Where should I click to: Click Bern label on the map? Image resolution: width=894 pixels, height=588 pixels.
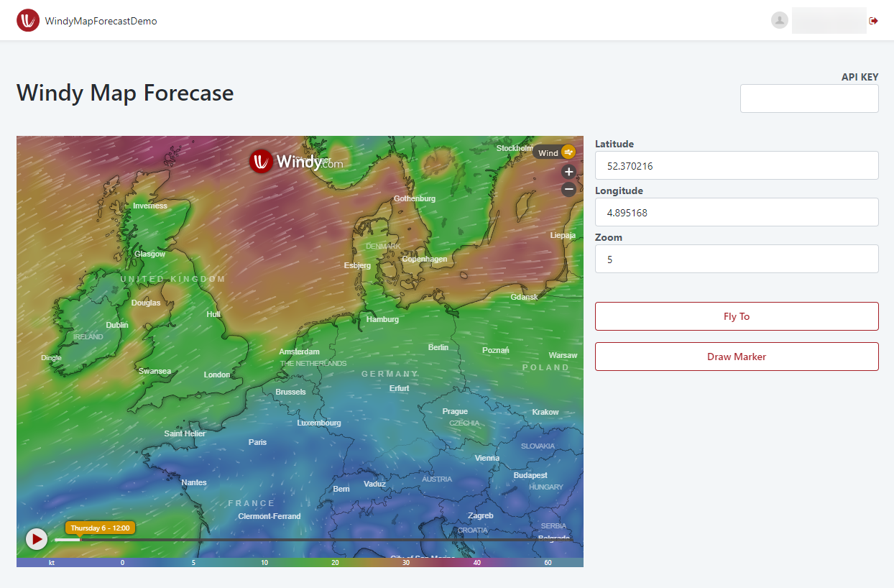(341, 488)
